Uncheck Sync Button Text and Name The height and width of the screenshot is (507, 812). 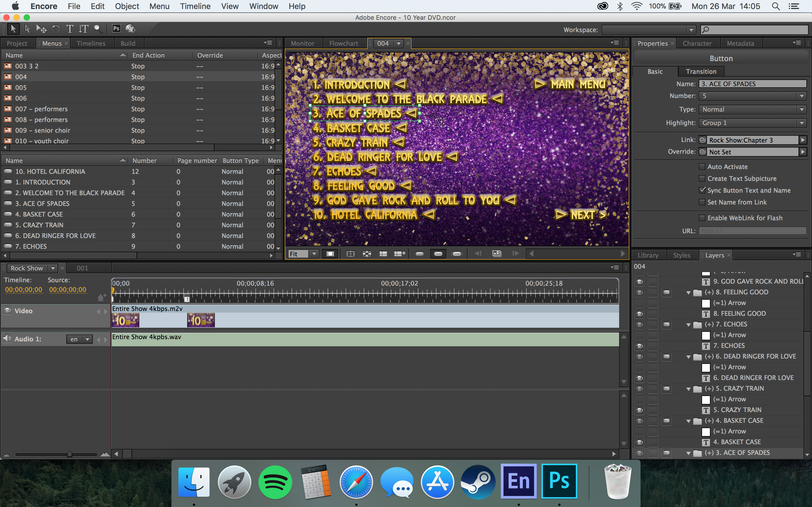[x=701, y=190]
